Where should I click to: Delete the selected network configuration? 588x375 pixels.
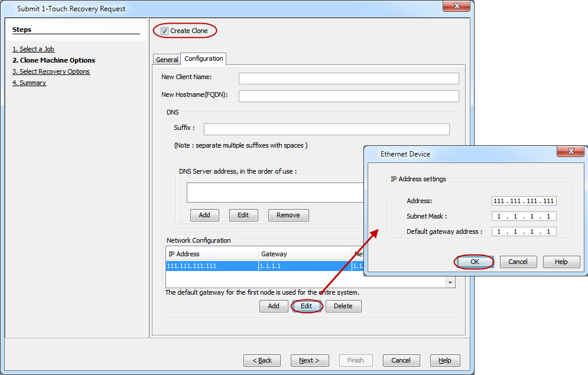click(x=343, y=306)
